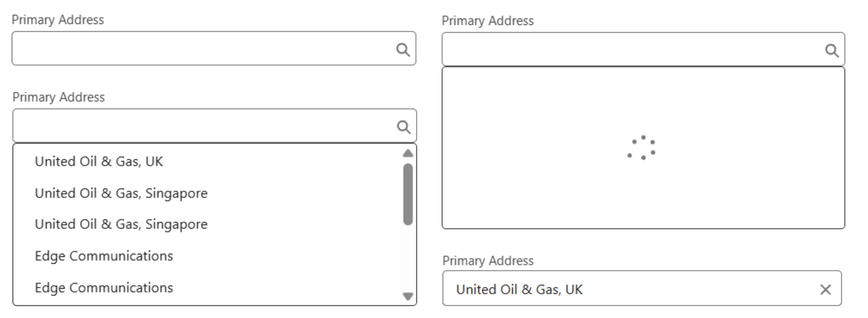Click the Primary Address label above the top-left field

pyautogui.click(x=58, y=19)
